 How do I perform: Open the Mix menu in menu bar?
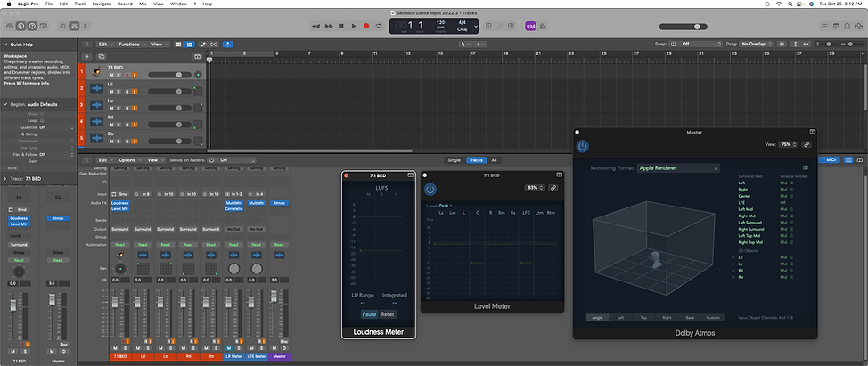(141, 4)
